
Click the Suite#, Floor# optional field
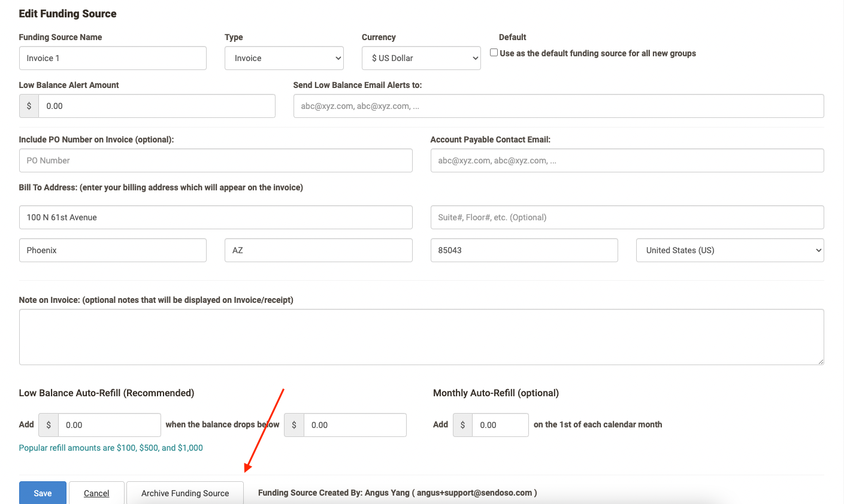point(627,217)
